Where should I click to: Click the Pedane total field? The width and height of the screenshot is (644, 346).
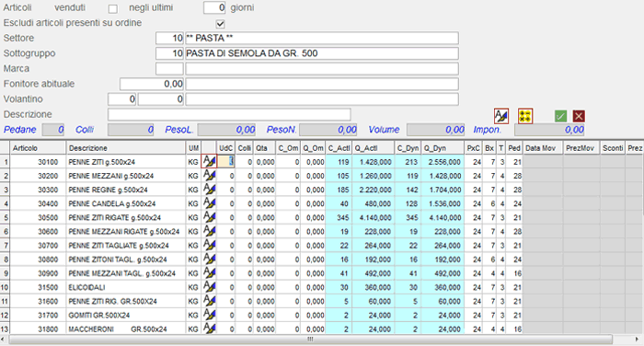click(x=53, y=130)
